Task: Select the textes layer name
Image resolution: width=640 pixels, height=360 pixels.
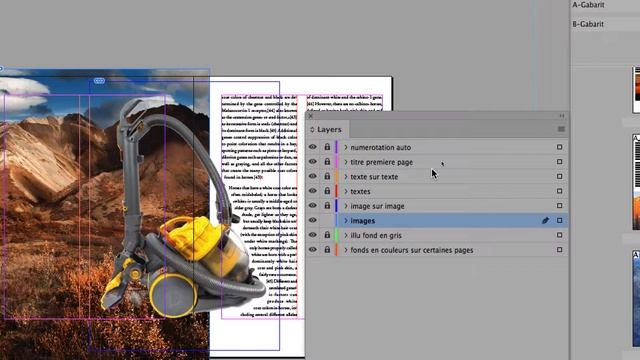Action: (x=360, y=191)
